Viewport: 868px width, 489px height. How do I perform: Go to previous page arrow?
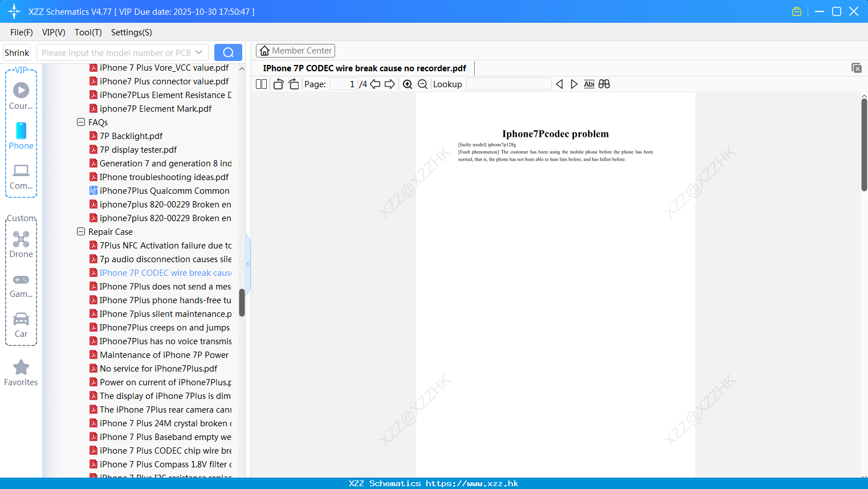375,84
